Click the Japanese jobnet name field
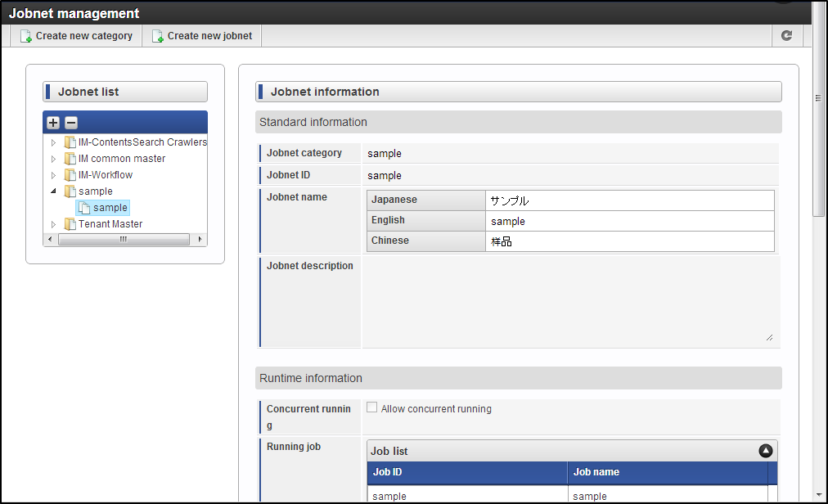Screen dimensions: 828x504 [629, 200]
